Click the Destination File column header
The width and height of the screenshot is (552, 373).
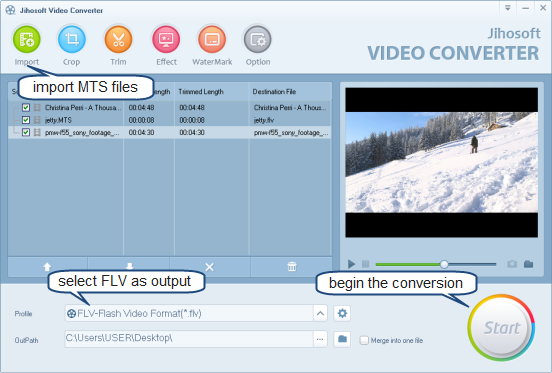(274, 92)
